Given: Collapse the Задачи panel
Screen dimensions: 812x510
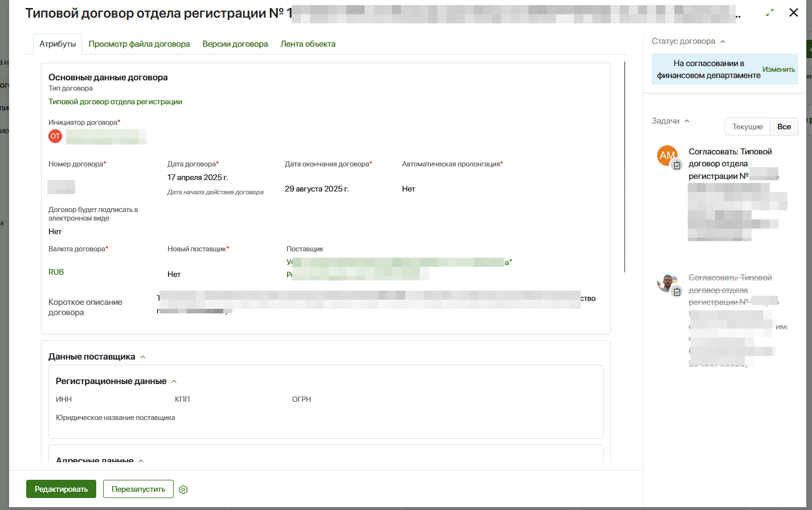Looking at the screenshot, I should [687, 121].
